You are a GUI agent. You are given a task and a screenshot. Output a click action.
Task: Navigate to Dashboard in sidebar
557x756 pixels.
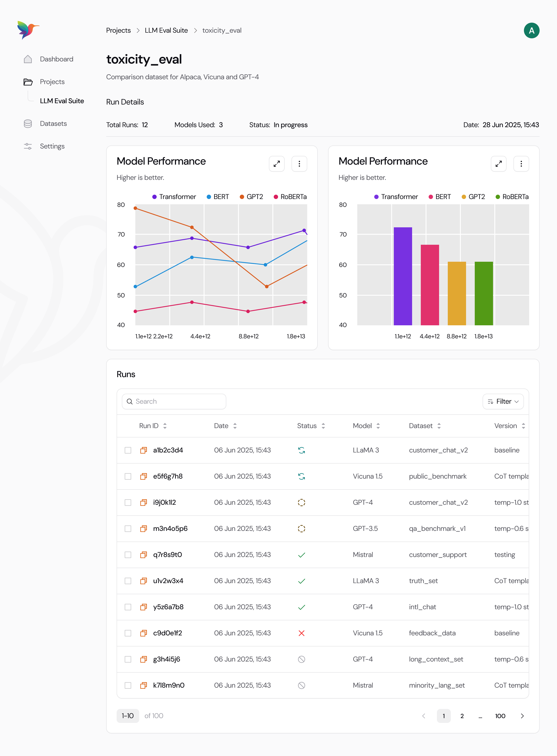[56, 59]
